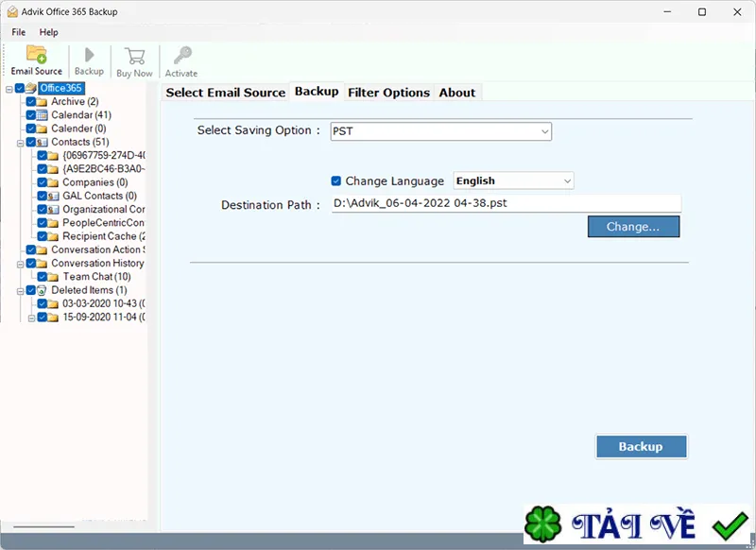
Task: Select the Team Chat (10) tree item
Action: pos(97,277)
